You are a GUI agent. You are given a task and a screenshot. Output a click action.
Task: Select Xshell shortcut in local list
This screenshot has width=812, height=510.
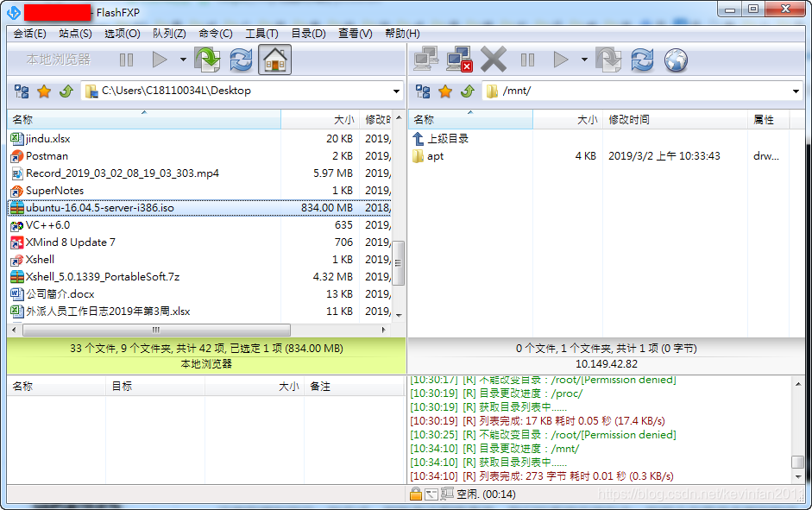199,260
